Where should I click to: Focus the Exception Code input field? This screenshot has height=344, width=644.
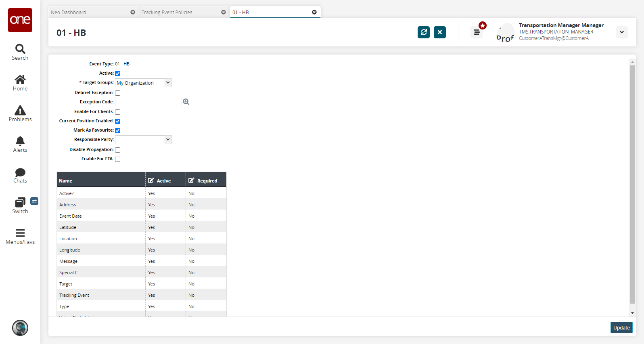tap(148, 102)
